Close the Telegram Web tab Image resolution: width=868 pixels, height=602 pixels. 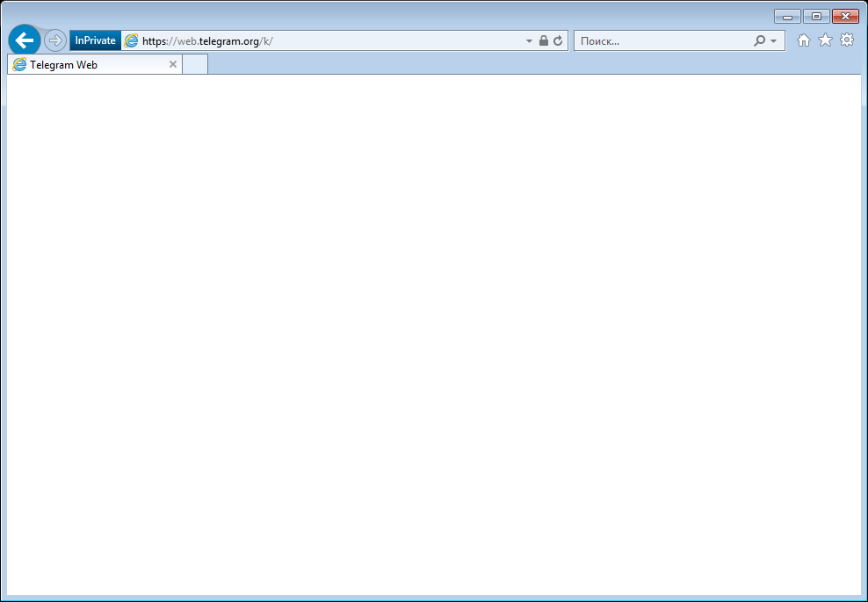click(x=173, y=64)
